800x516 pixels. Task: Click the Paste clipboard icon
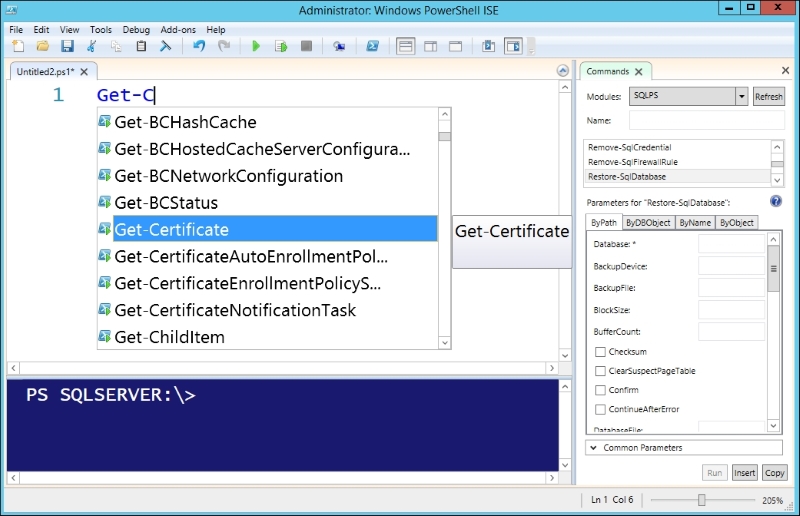(141, 46)
